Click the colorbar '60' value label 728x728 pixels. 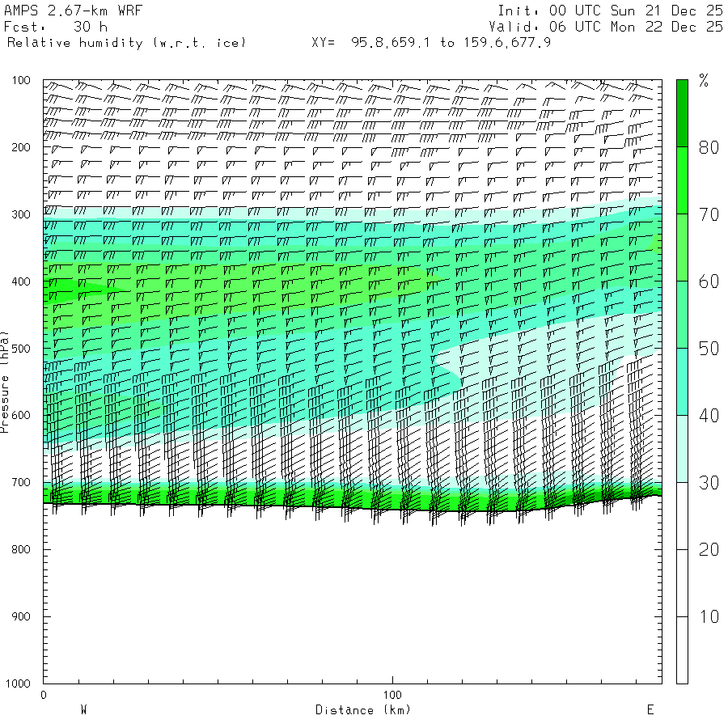(x=709, y=281)
